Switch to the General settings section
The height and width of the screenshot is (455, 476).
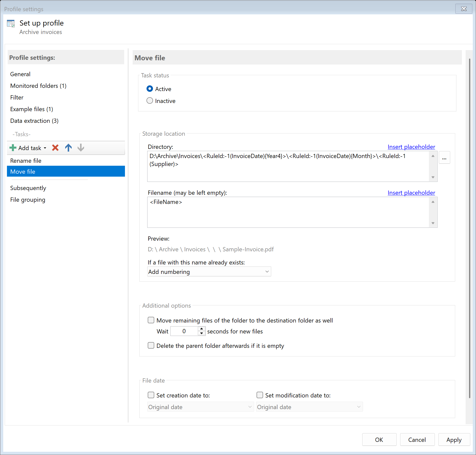coord(20,74)
